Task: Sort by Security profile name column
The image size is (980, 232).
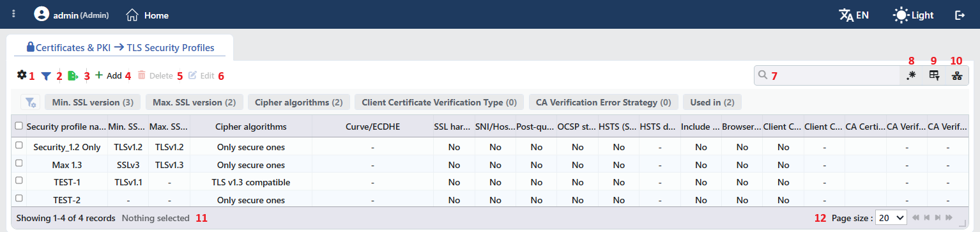Action: (66, 127)
